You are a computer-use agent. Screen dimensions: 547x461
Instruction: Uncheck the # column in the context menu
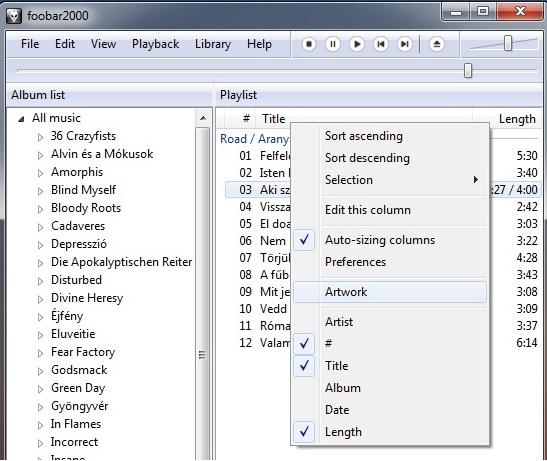pos(390,344)
